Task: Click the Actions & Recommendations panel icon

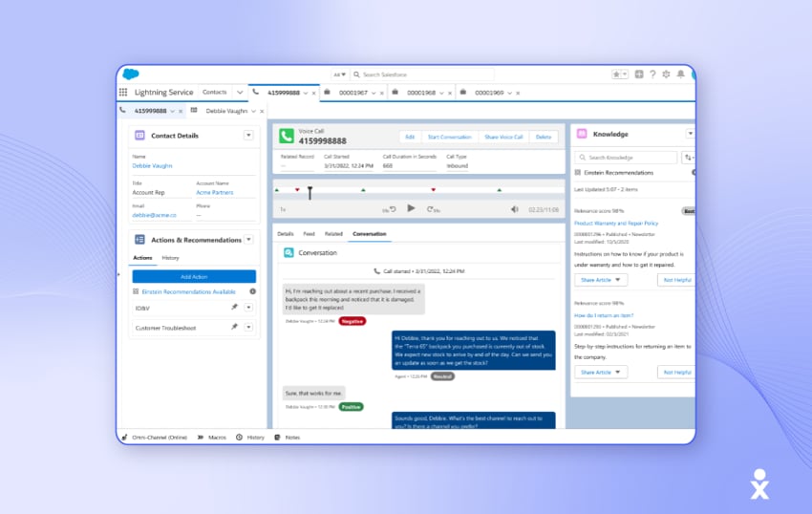Action: pos(139,240)
